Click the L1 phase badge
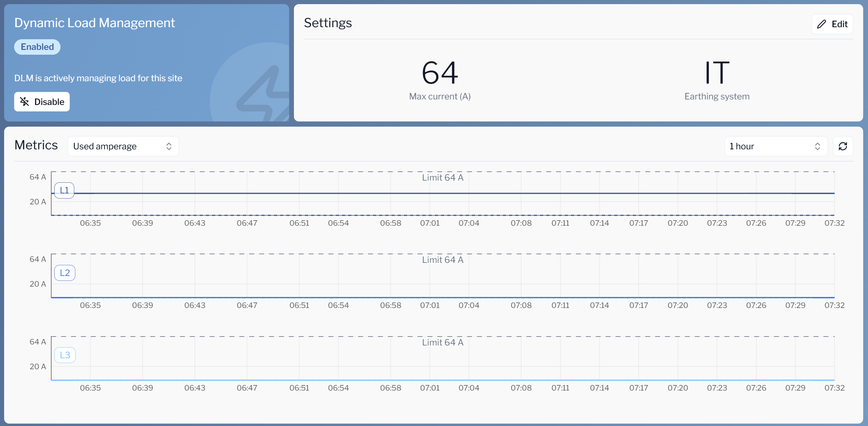This screenshot has height=426, width=868. click(64, 190)
